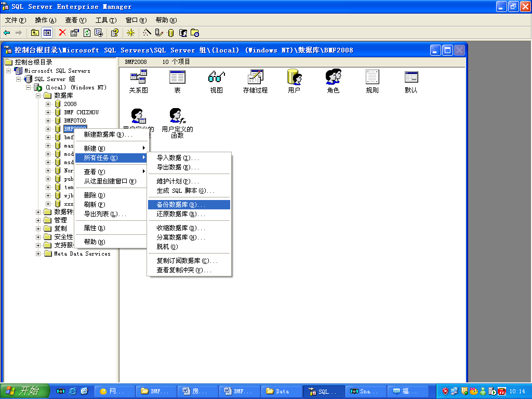Toggle the show/hide console tree icon
The width and height of the screenshot is (532, 399).
coord(47,33)
